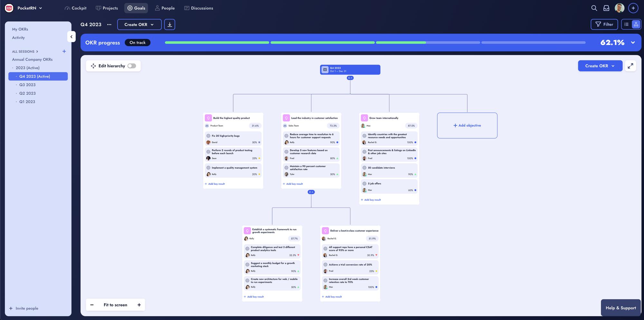This screenshot has width=644, height=320.
Task: Open the Create OKR dropdown in header
Action: (x=139, y=24)
